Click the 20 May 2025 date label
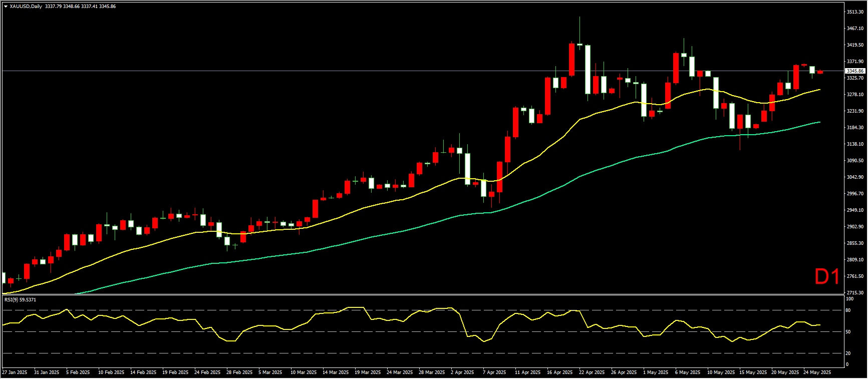Image resolution: width=868 pixels, height=379 pixels. point(785,372)
